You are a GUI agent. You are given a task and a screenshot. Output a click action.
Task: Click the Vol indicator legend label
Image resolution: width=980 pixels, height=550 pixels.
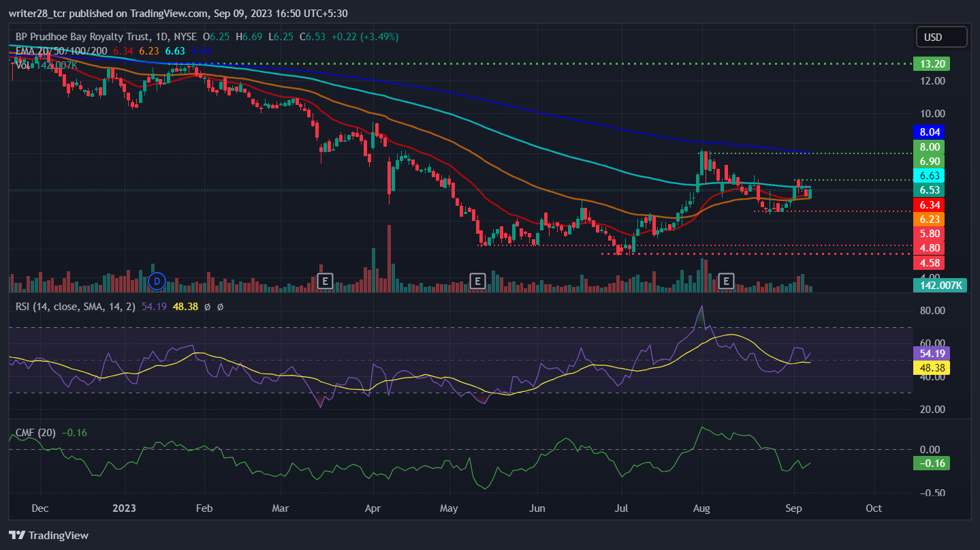click(22, 65)
